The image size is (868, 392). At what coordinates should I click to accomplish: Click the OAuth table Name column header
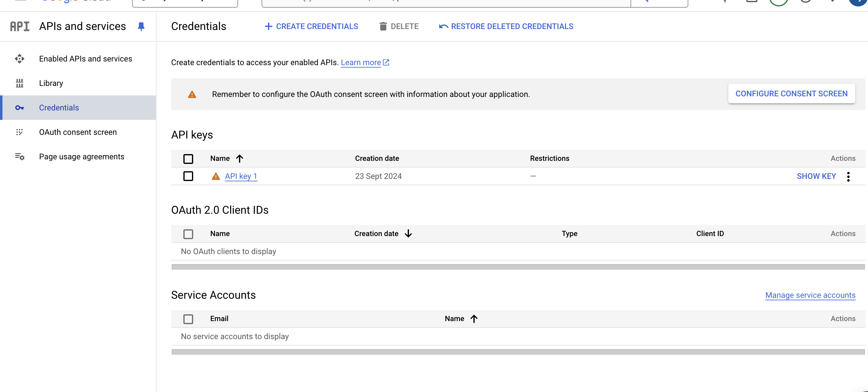click(220, 234)
